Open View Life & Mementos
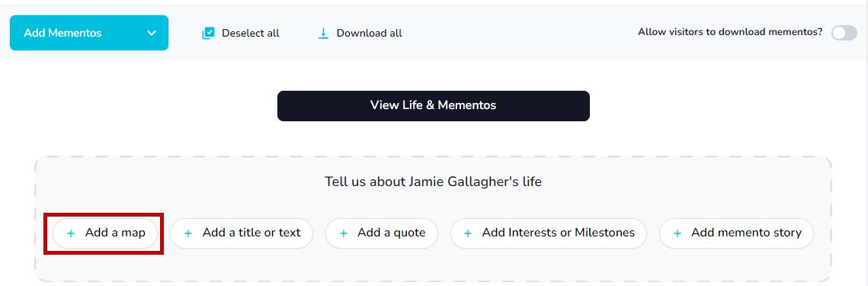 point(434,106)
